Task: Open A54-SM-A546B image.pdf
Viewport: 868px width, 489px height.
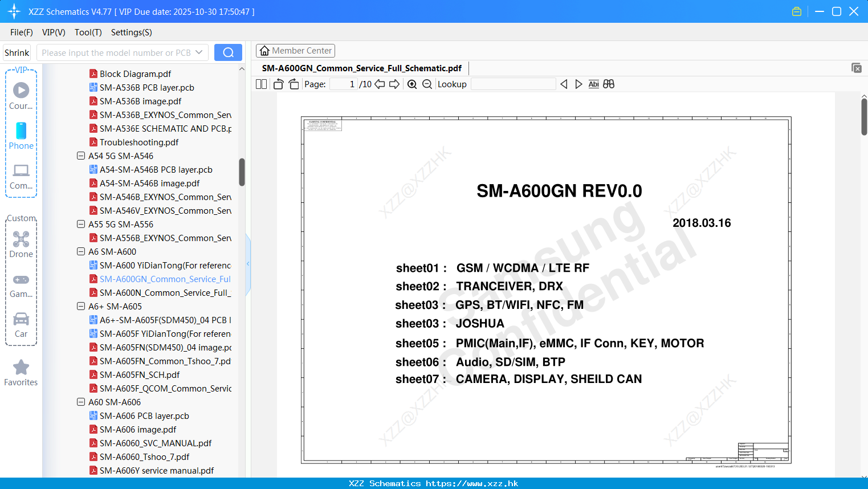Action: pos(144,183)
